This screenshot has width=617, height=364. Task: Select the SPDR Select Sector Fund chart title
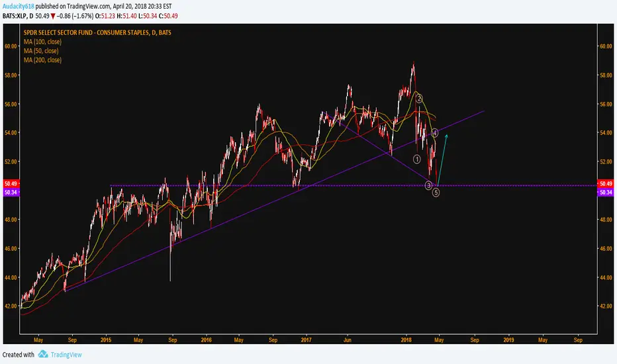coord(97,32)
